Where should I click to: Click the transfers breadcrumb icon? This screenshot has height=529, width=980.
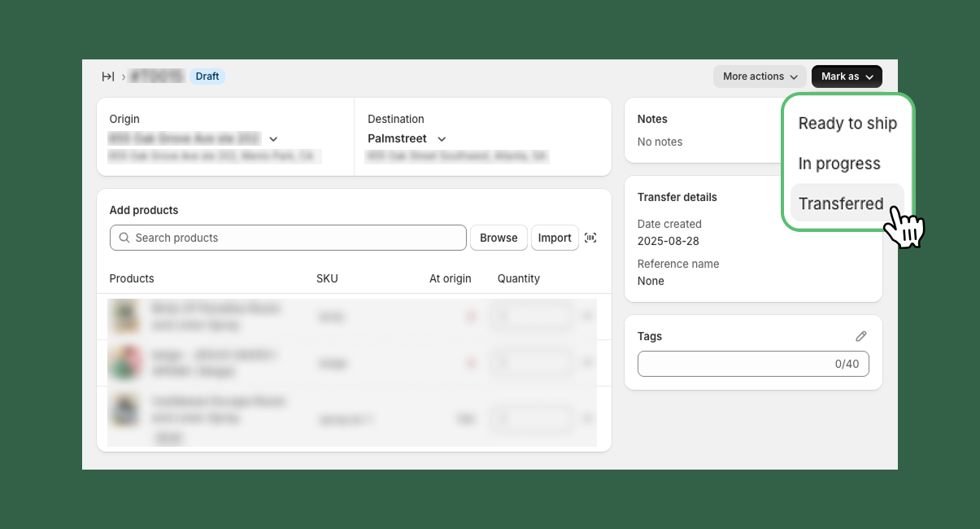(107, 77)
